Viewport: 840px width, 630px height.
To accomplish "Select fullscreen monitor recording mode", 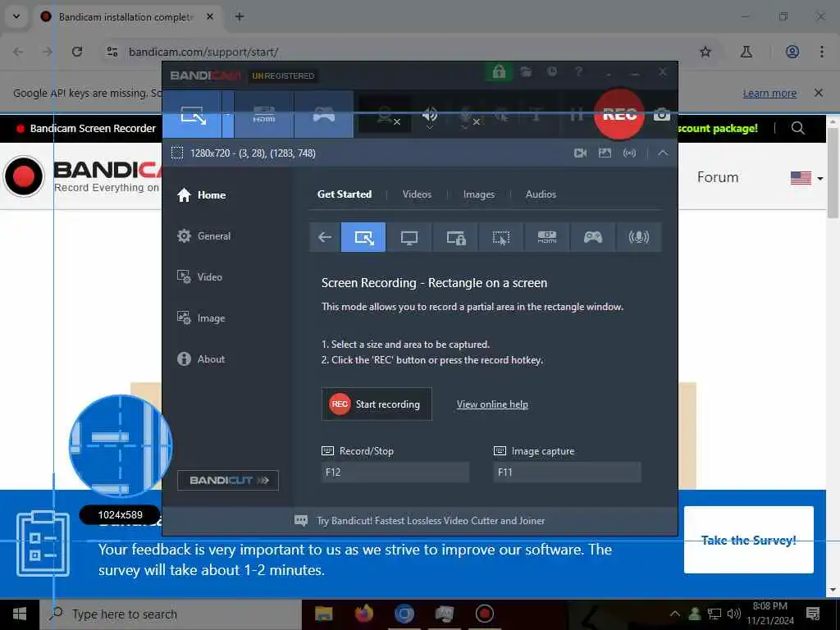I will click(x=409, y=237).
